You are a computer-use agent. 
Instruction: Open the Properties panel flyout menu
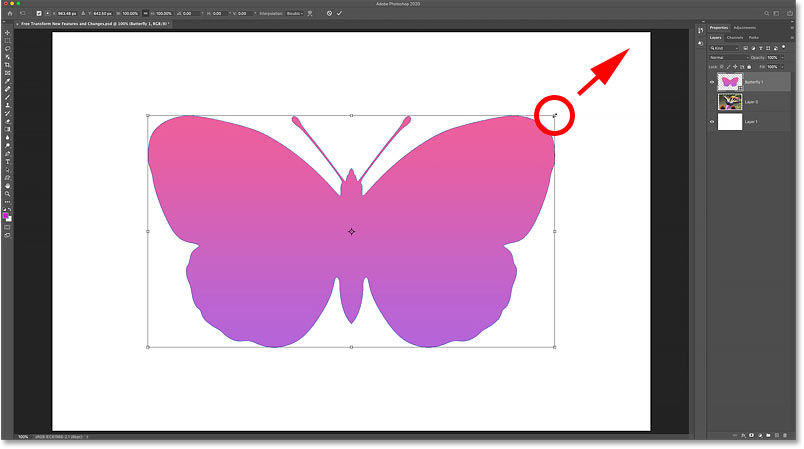click(x=792, y=28)
